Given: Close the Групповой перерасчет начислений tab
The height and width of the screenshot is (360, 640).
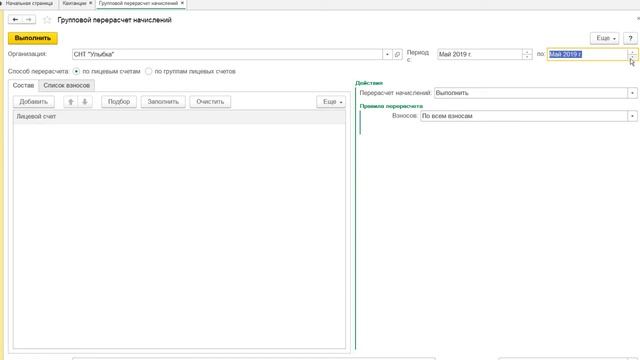Looking at the screenshot, I should click(x=182, y=3).
